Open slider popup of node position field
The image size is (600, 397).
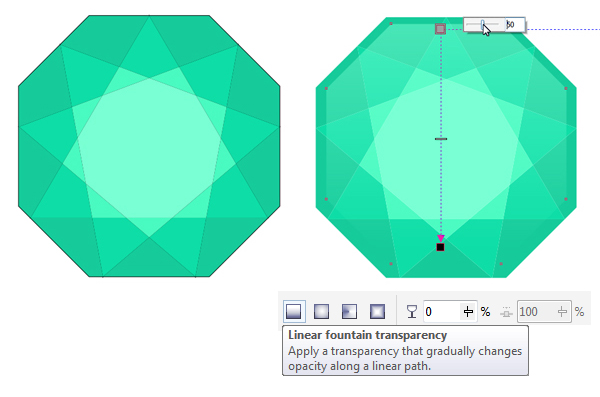click(562, 312)
